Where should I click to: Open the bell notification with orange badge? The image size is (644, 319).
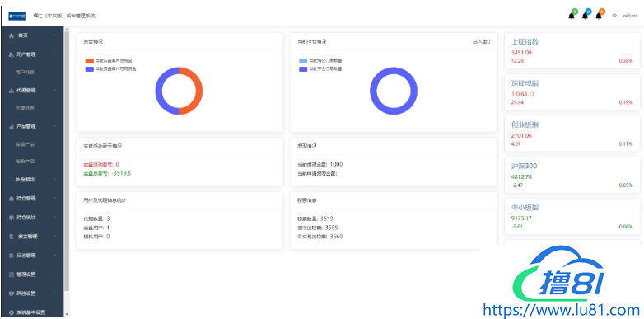599,15
